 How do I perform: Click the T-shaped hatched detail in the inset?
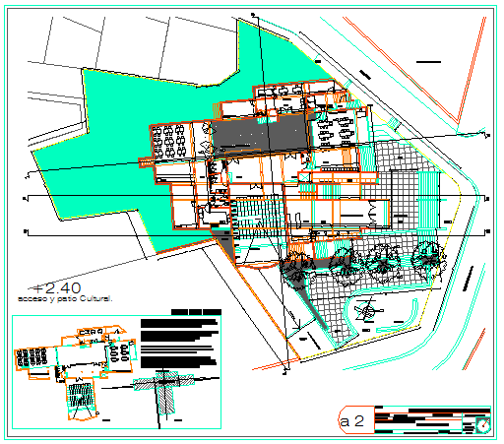coord(164,392)
